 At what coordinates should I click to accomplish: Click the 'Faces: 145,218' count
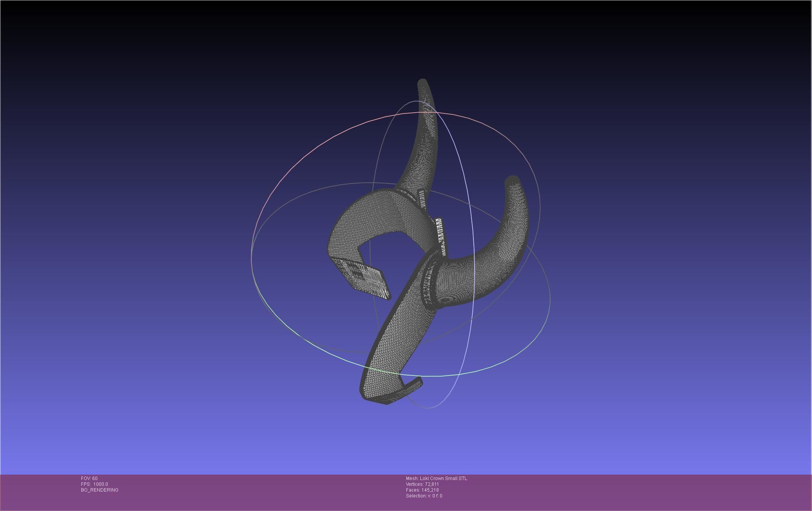422,490
